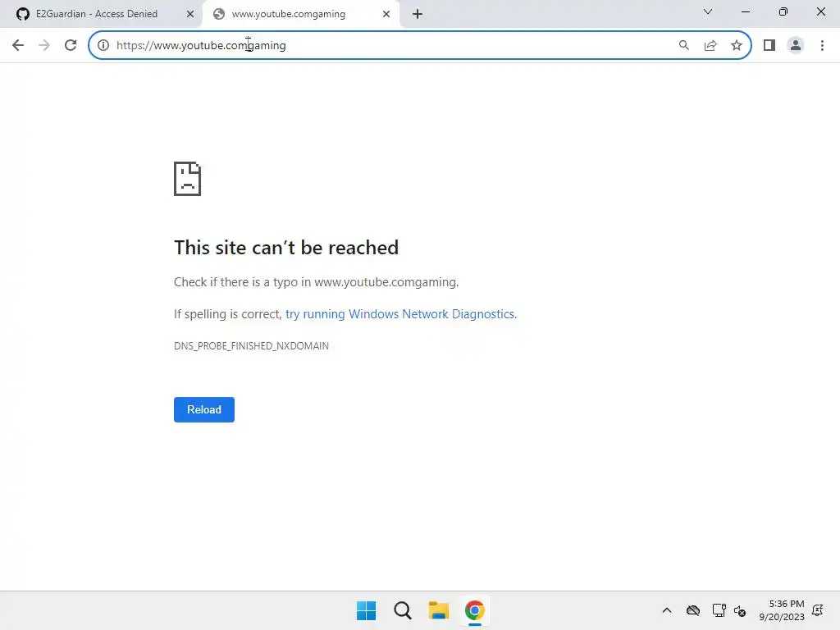Show hidden system tray icons
The image size is (840, 630).
pos(666,610)
